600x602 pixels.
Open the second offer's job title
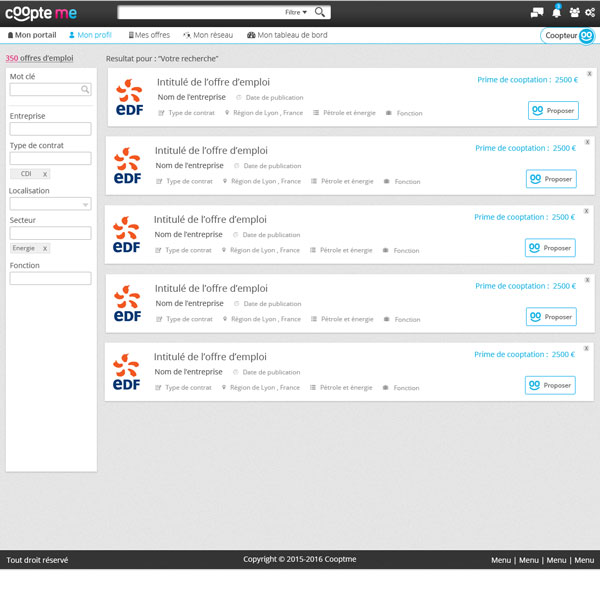click(212, 150)
